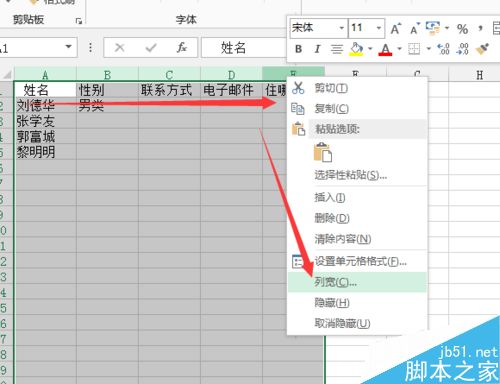Open the font size 11 dropdown
This screenshot has height=384, width=500.
pos(379,28)
